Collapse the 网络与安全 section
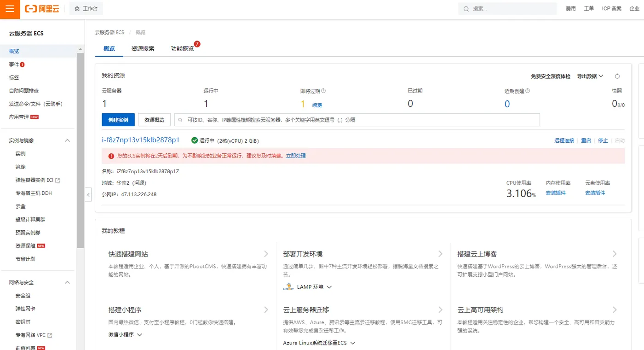The height and width of the screenshot is (350, 644). click(x=67, y=282)
